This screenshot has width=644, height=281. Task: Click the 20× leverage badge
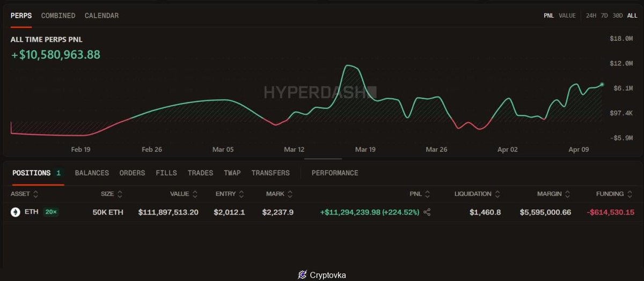tap(51, 212)
